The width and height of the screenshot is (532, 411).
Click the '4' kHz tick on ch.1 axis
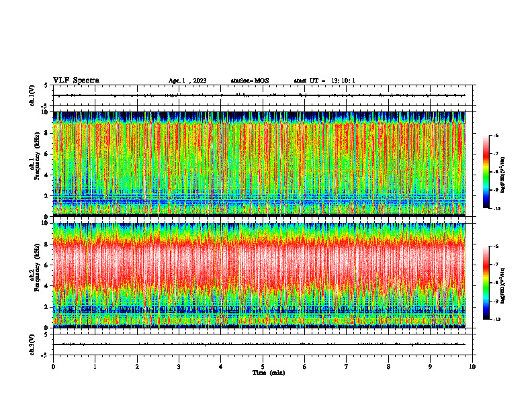pyautogui.click(x=47, y=175)
